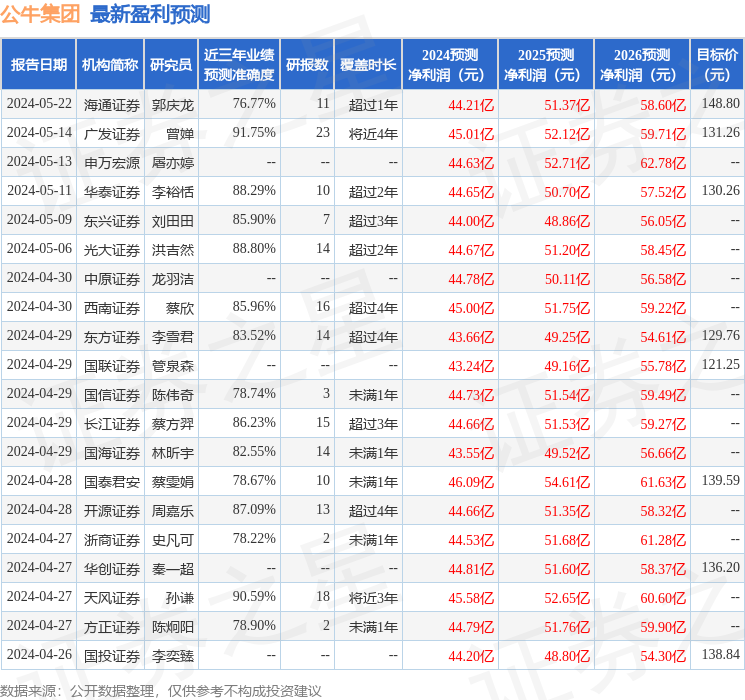745x700 pixels.
Task: Click the 方正证券 institution cell
Action: click(x=112, y=627)
